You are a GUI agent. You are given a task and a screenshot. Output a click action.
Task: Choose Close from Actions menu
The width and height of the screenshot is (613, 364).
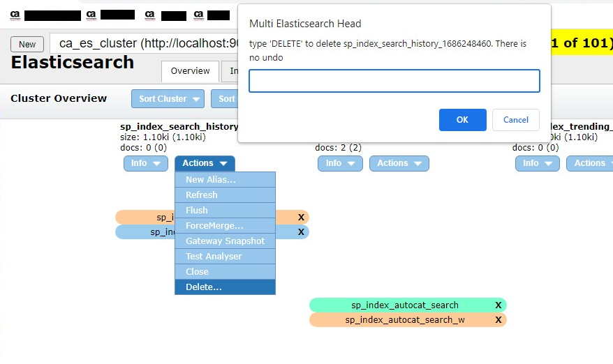pyautogui.click(x=226, y=271)
